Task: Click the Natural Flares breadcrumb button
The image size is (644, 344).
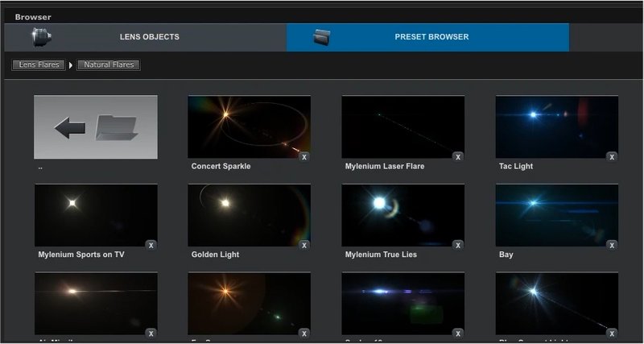Action: point(109,65)
